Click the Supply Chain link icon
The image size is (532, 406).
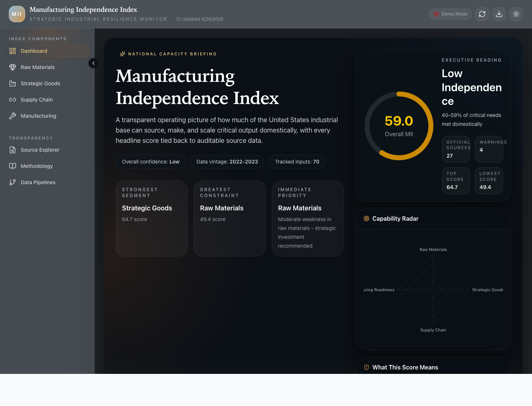[12, 100]
